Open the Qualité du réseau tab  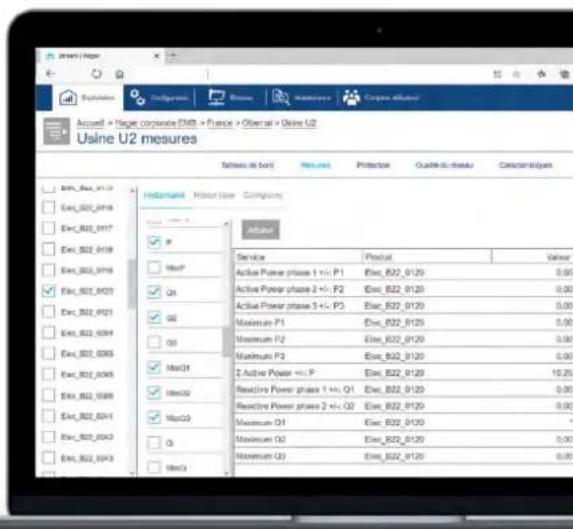[x=444, y=165]
